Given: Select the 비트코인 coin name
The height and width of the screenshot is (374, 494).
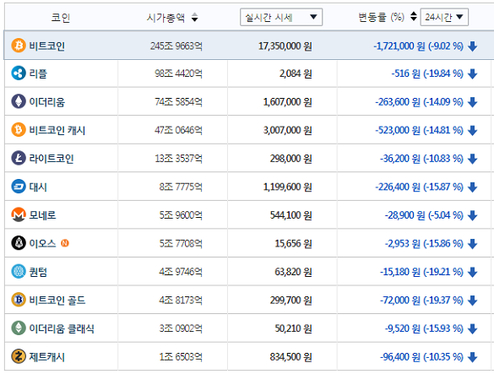Looking at the screenshot, I should tap(47, 46).
